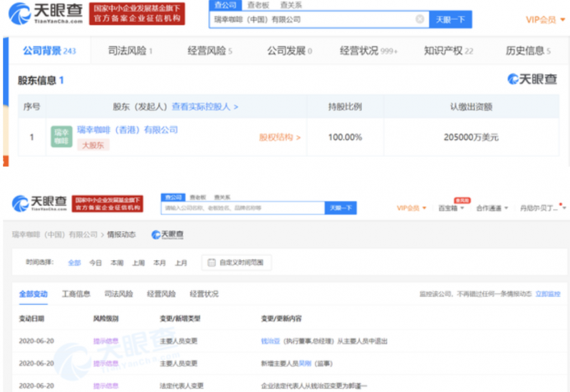Select 上周 time filter

(x=138, y=262)
